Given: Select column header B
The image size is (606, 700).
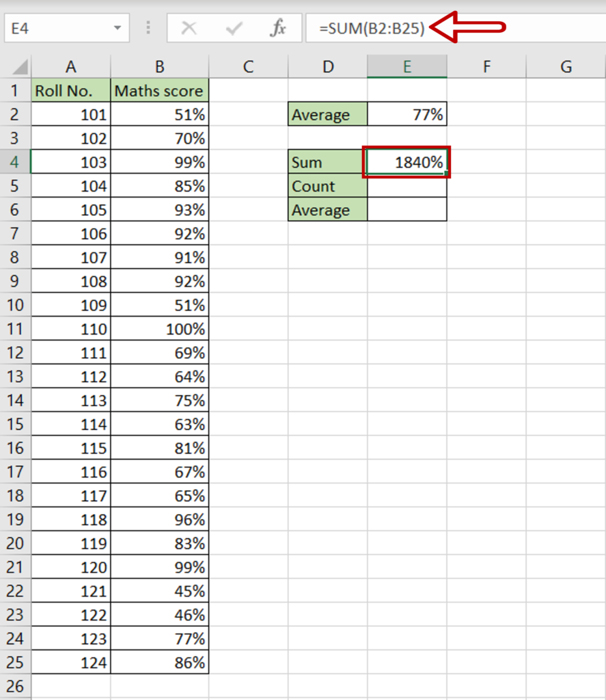Looking at the screenshot, I should (x=159, y=66).
